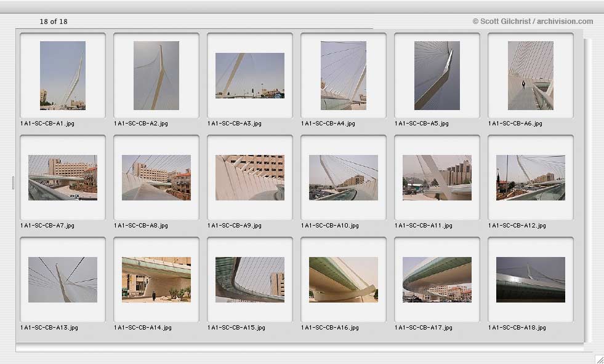Click the '18 of 18' image counter
This screenshot has height=364, width=604.
[54, 22]
